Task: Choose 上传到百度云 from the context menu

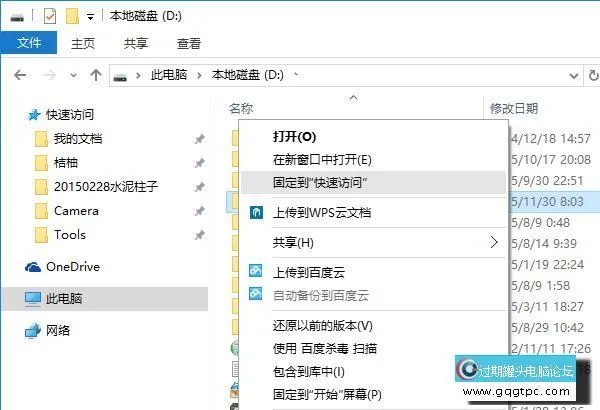Action: pyautogui.click(x=373, y=272)
